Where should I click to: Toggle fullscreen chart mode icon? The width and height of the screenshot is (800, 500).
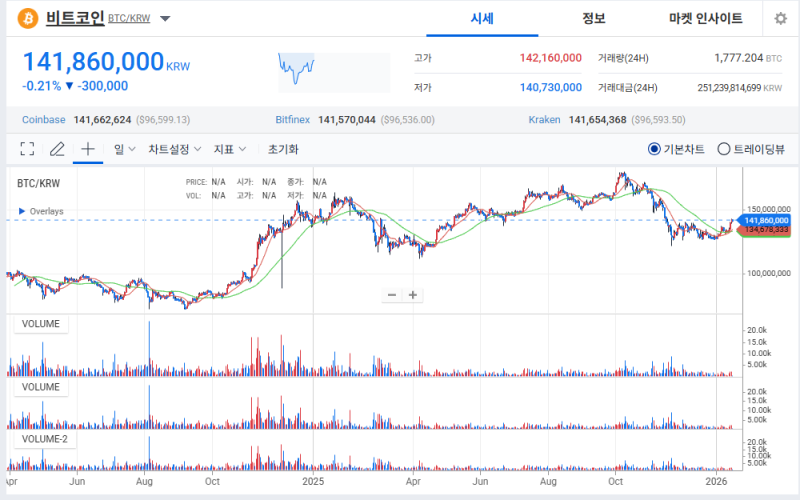coord(27,149)
